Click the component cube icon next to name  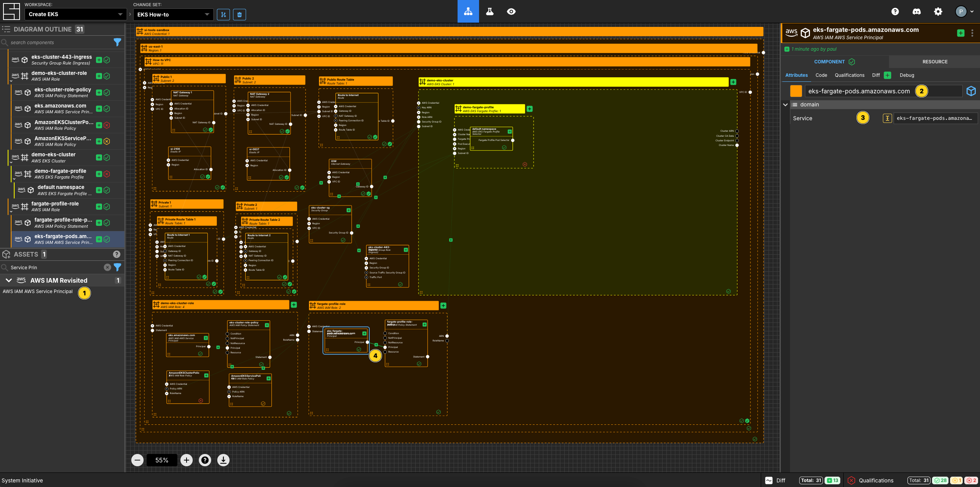pos(971,91)
